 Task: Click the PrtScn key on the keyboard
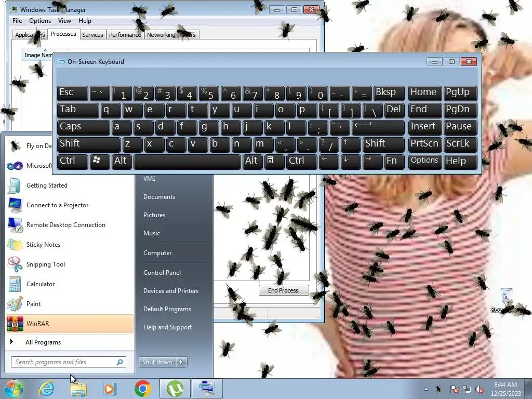tap(425, 144)
